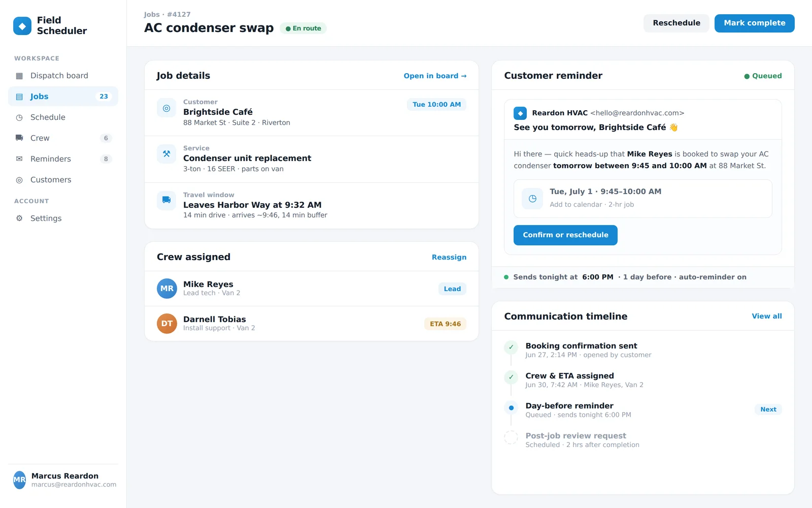Click Jobs breadcrumb link
The width and height of the screenshot is (812, 508).
tap(152, 15)
